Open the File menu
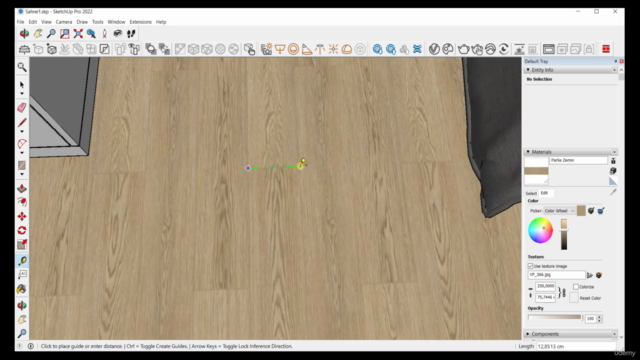 (20, 22)
